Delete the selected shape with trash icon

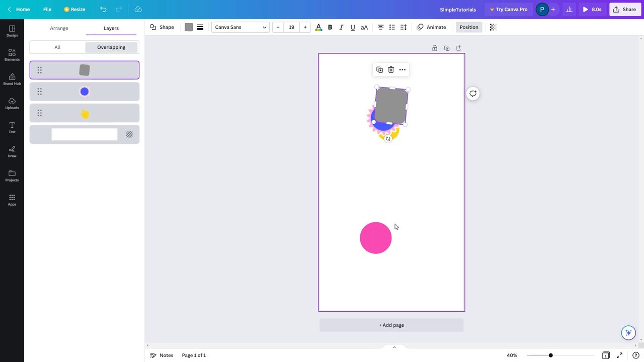click(391, 70)
